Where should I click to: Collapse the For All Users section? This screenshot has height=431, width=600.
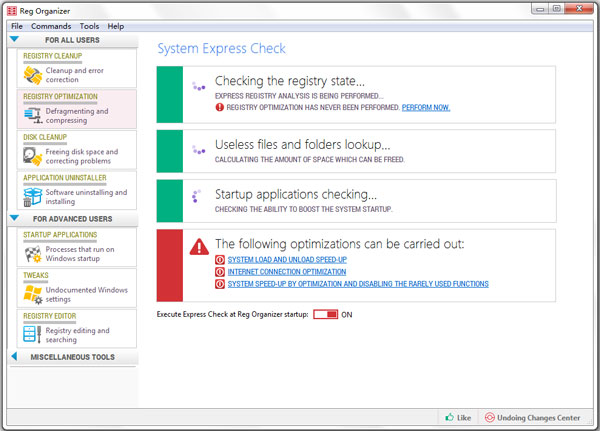[14, 40]
